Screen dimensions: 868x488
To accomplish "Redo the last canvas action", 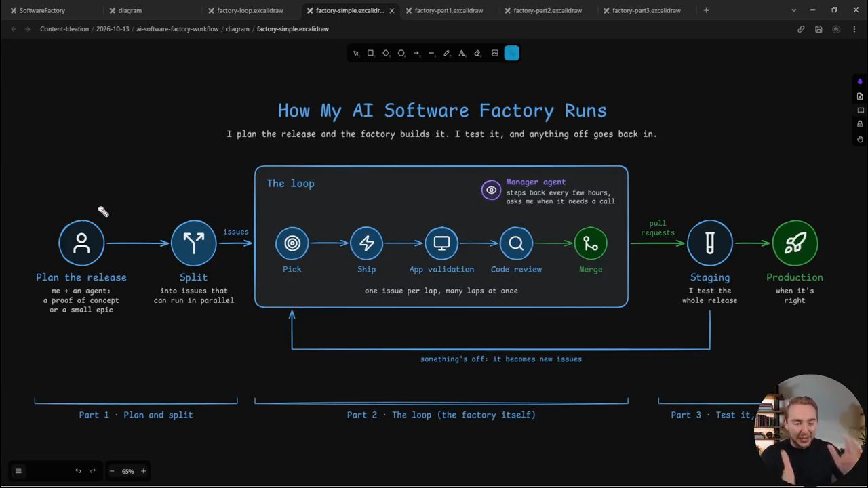I will [93, 471].
